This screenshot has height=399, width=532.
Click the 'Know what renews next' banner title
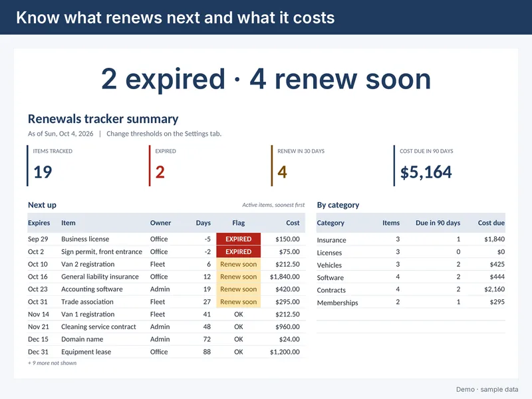point(176,18)
